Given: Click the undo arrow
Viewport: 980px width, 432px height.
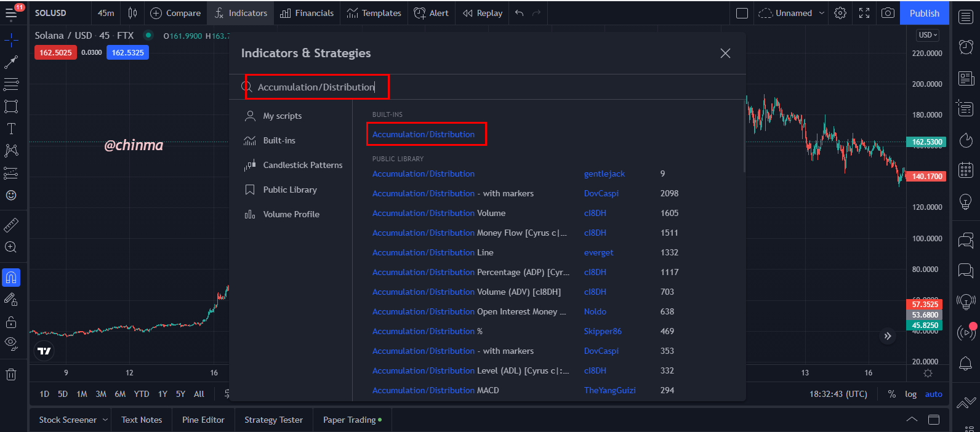Looking at the screenshot, I should [520, 13].
